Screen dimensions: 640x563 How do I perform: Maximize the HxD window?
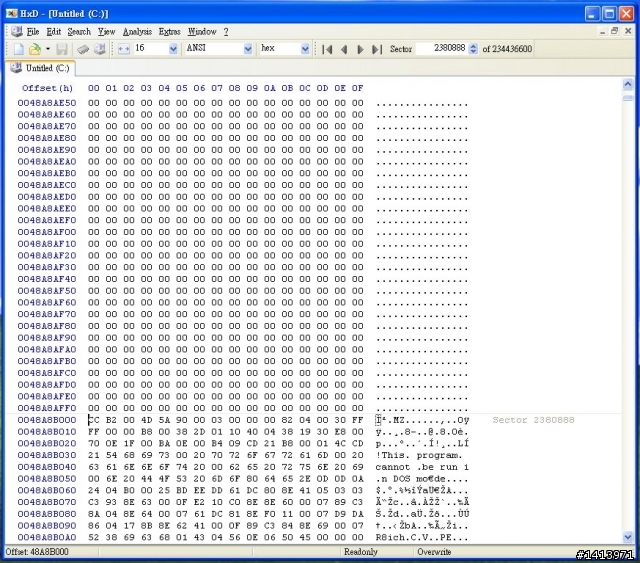coord(609,13)
